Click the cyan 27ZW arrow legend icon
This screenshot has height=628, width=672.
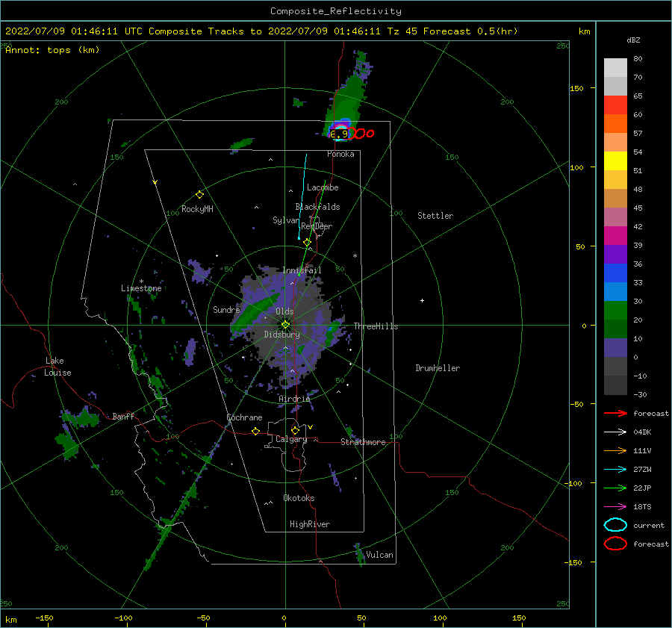(615, 469)
